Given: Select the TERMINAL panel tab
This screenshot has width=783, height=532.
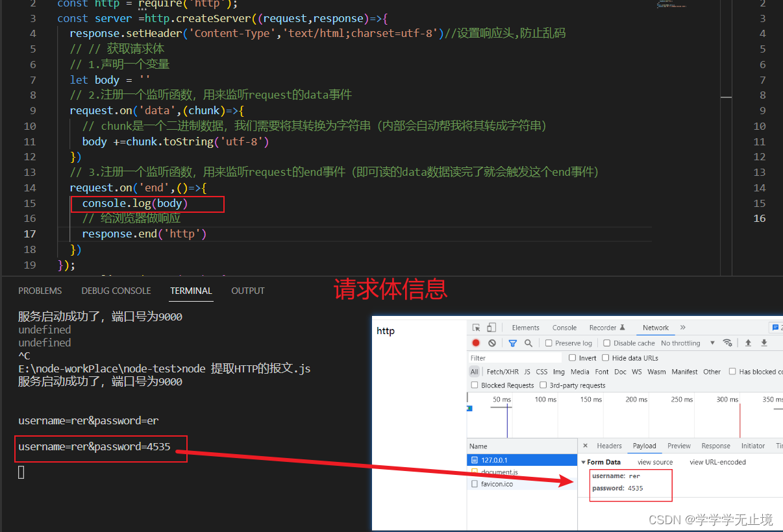Looking at the screenshot, I should click(191, 291).
